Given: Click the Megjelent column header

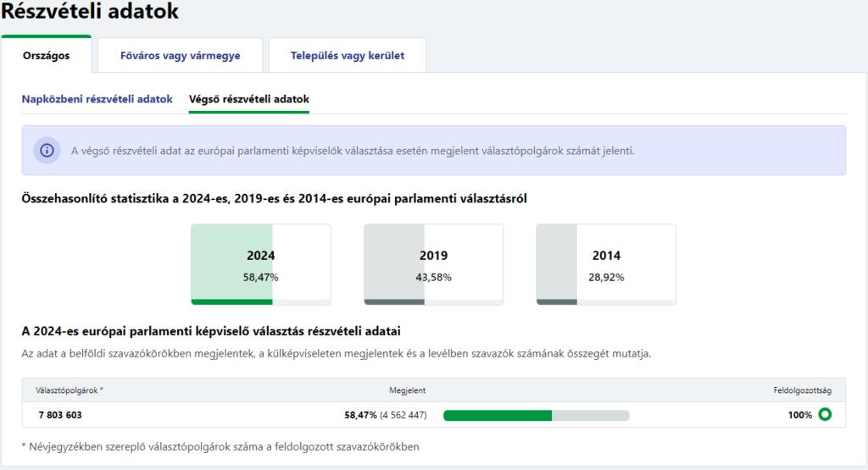Looking at the screenshot, I should pyautogui.click(x=407, y=390).
